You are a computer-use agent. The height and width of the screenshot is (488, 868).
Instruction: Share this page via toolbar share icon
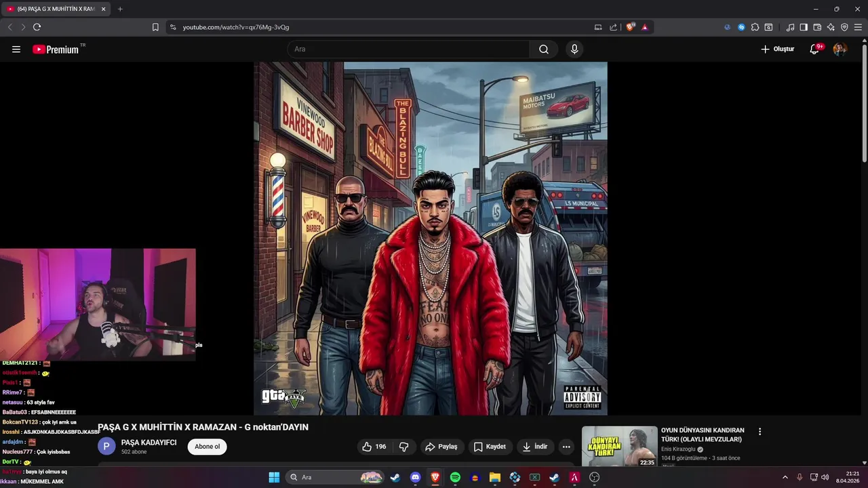point(613,27)
